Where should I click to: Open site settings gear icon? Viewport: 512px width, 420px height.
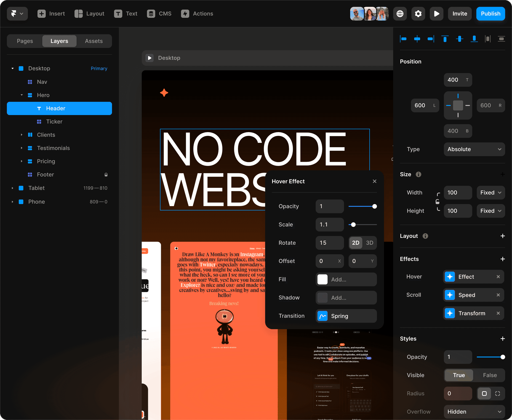[418, 13]
